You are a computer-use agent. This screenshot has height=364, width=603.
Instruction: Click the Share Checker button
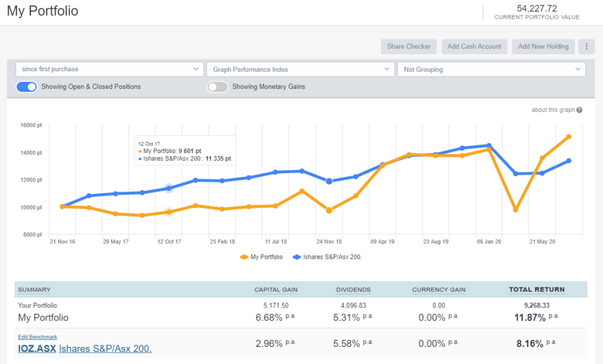tap(408, 47)
